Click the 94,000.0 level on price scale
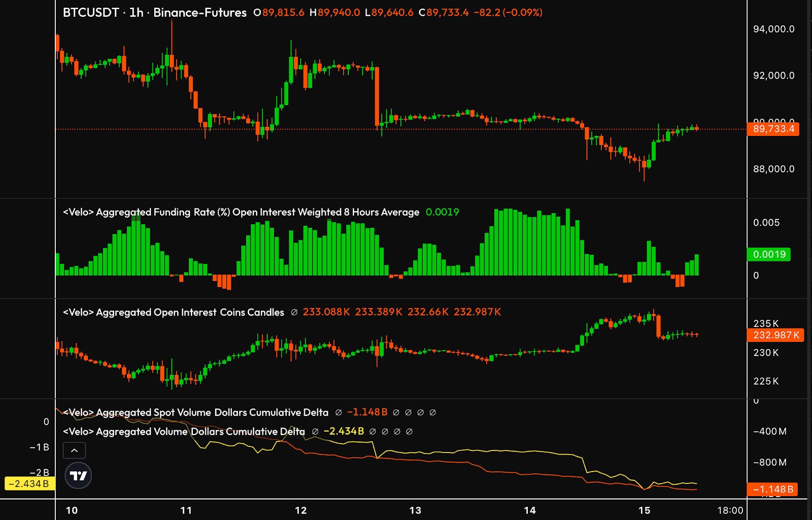 (x=773, y=29)
